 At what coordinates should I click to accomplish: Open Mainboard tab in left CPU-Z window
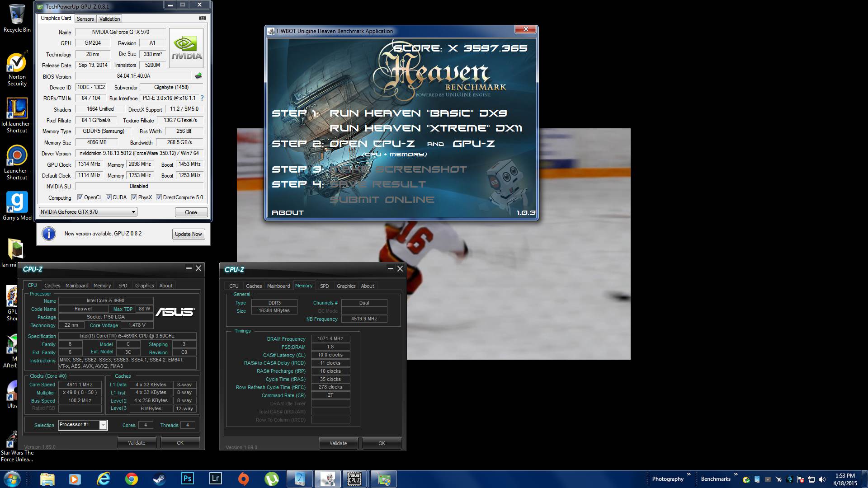tap(77, 286)
